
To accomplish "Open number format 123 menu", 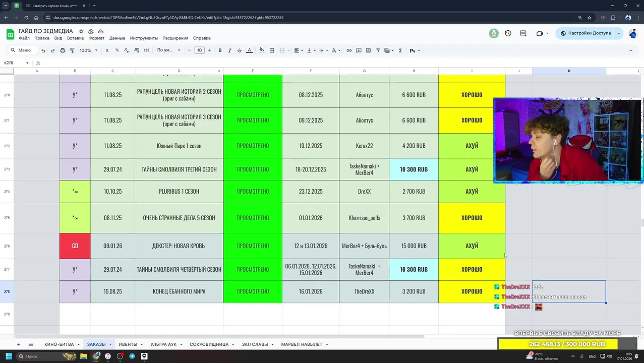I will (146, 50).
